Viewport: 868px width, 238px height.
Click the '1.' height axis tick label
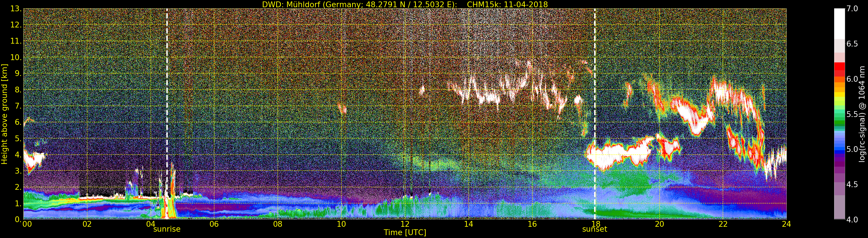18,203
